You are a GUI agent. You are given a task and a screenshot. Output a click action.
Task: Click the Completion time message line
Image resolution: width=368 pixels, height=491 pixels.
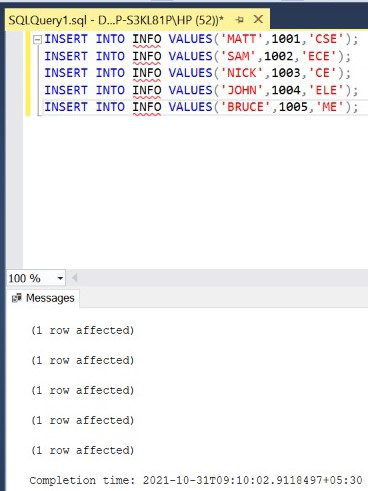pos(196,480)
